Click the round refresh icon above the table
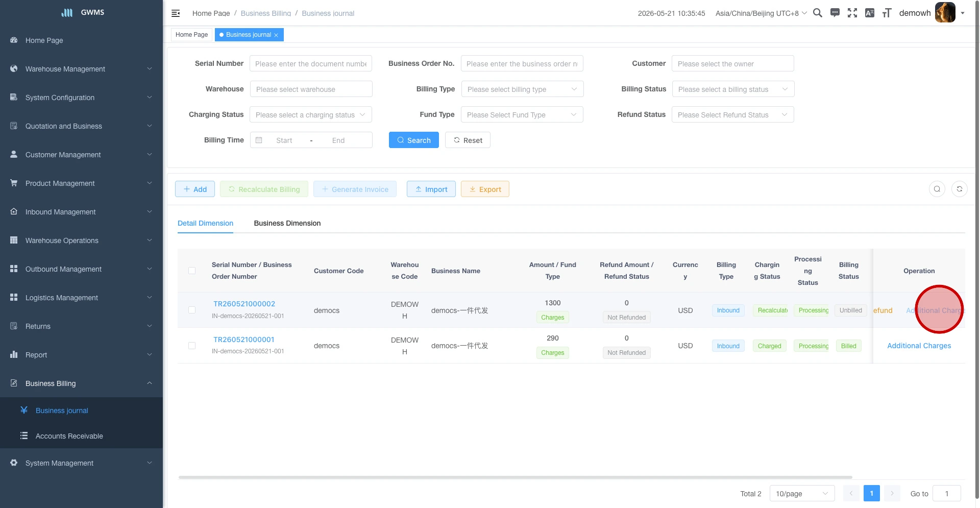The image size is (980, 508). click(x=960, y=189)
